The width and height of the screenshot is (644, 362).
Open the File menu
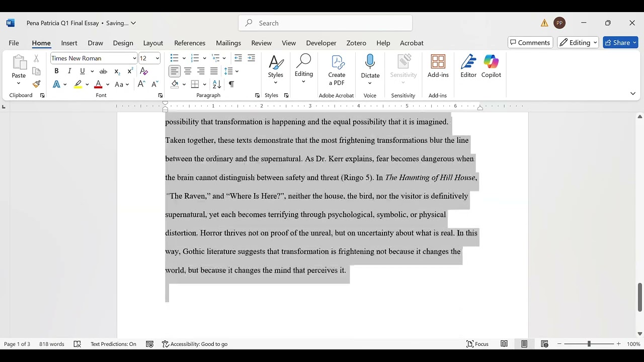[14, 43]
